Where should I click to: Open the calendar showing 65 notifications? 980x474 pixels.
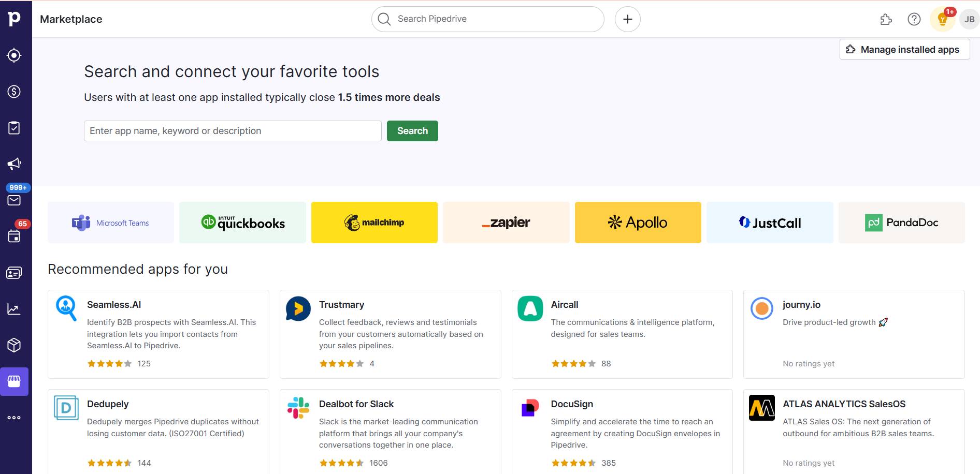(x=15, y=236)
